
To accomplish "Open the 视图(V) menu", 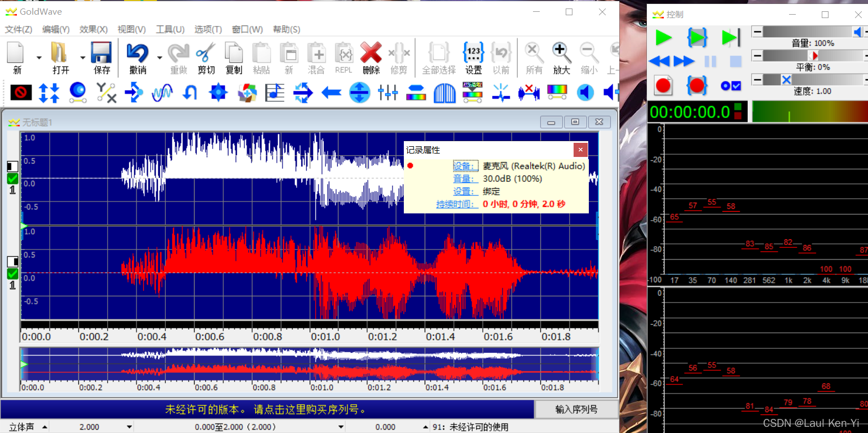I will pyautogui.click(x=131, y=29).
